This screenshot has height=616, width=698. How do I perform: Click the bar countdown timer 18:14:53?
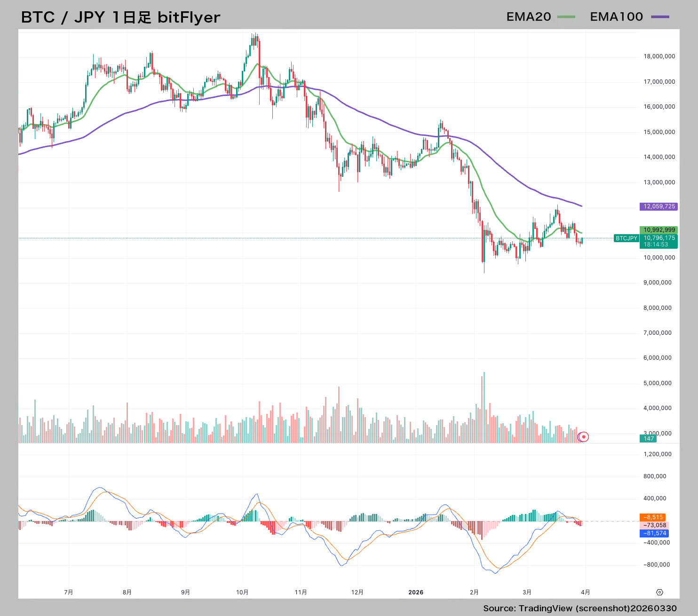(x=656, y=245)
